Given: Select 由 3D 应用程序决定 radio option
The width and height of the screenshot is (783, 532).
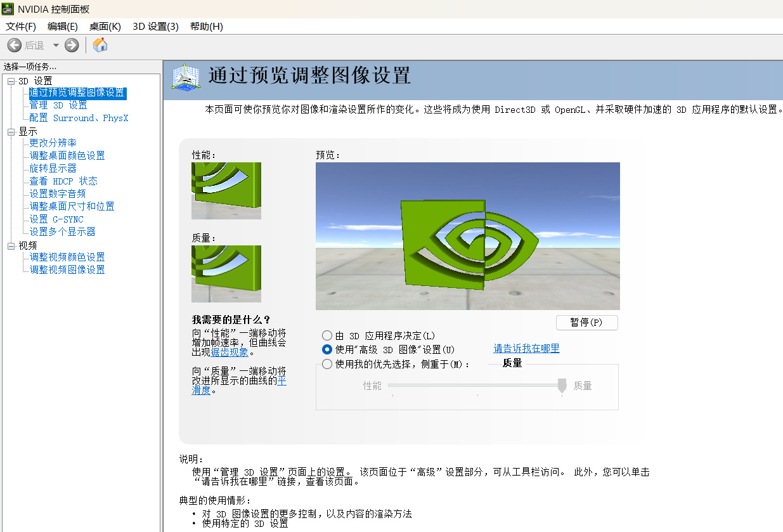Looking at the screenshot, I should 327,335.
